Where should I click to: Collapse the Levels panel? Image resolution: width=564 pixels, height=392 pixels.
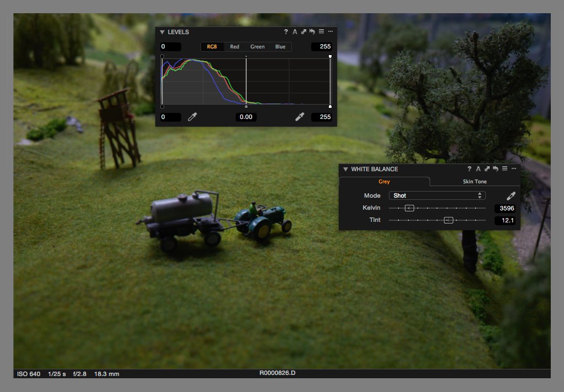pyautogui.click(x=162, y=32)
